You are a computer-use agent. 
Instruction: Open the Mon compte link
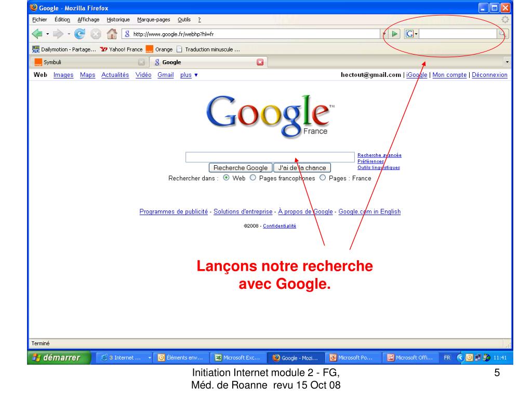tap(449, 75)
